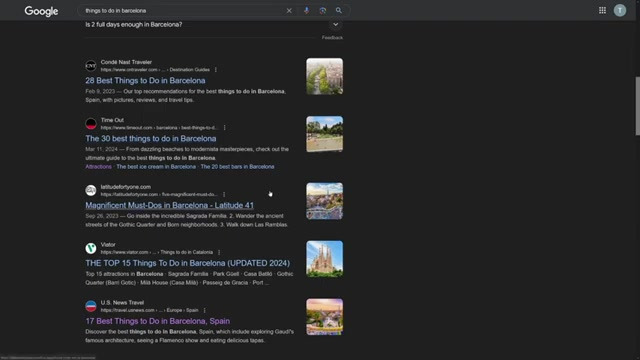Open latitudefortyone.com result thumbnail
The image size is (640, 360).
pyautogui.click(x=324, y=201)
